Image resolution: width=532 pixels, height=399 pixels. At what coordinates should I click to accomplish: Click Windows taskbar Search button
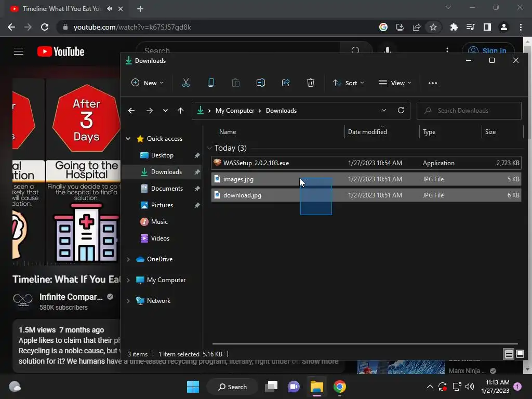click(x=233, y=387)
